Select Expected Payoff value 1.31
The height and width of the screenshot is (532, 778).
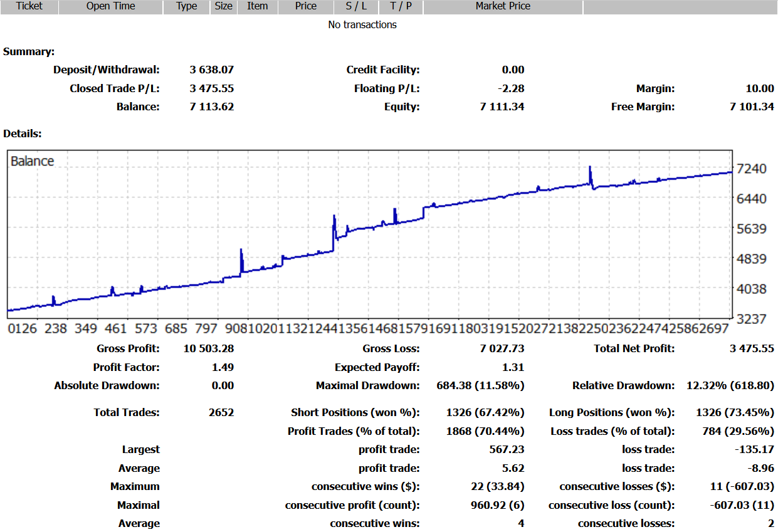[513, 367]
